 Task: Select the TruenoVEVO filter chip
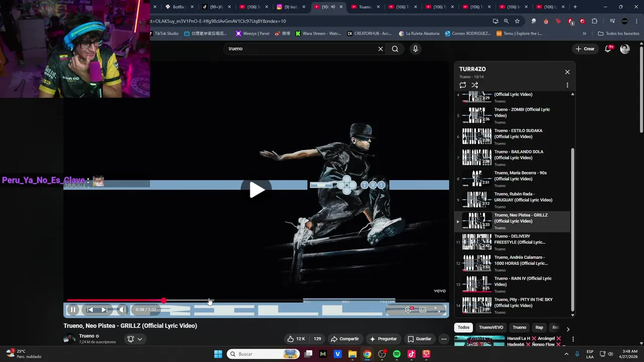(491, 327)
